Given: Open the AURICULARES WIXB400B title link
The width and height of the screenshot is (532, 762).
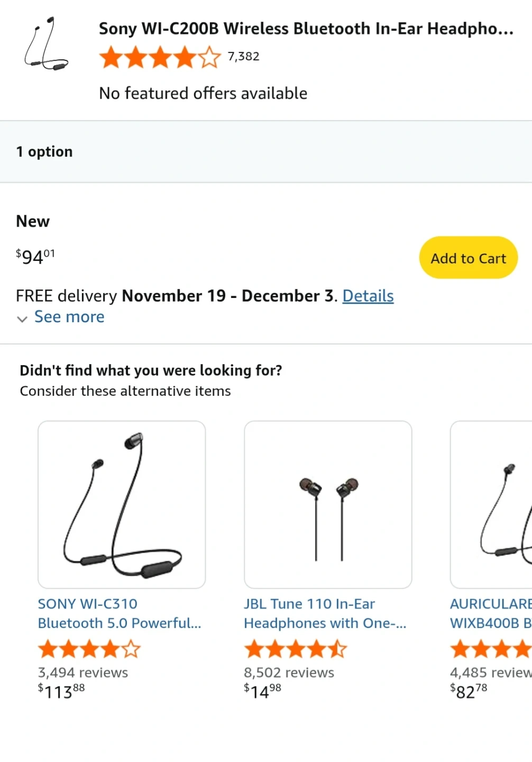Looking at the screenshot, I should [x=490, y=613].
